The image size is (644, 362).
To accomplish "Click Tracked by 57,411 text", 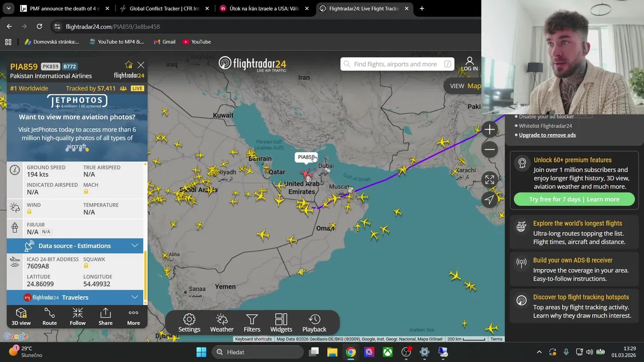I will point(91,88).
